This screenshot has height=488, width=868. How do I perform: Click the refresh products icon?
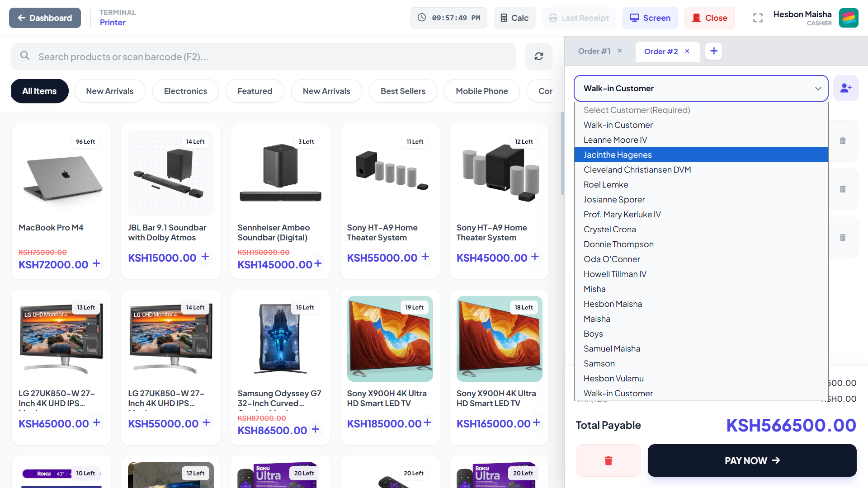538,56
